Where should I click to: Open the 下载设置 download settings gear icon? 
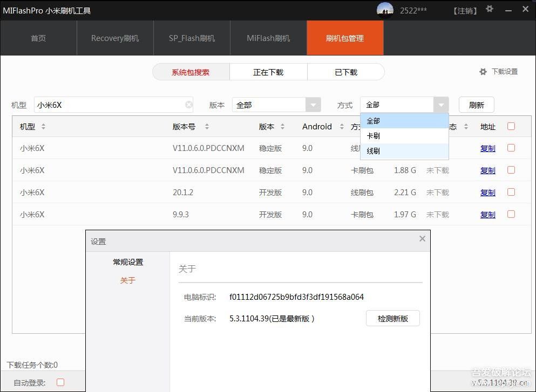click(x=483, y=71)
